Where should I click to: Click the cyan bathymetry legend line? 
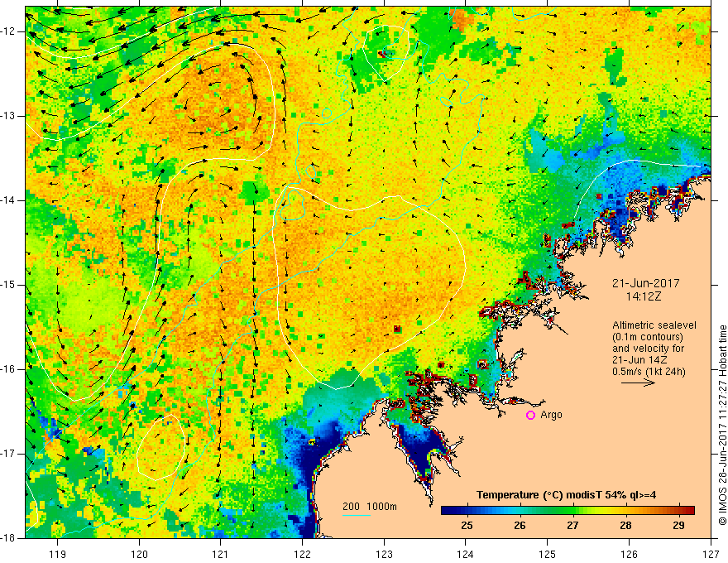pos(356,515)
